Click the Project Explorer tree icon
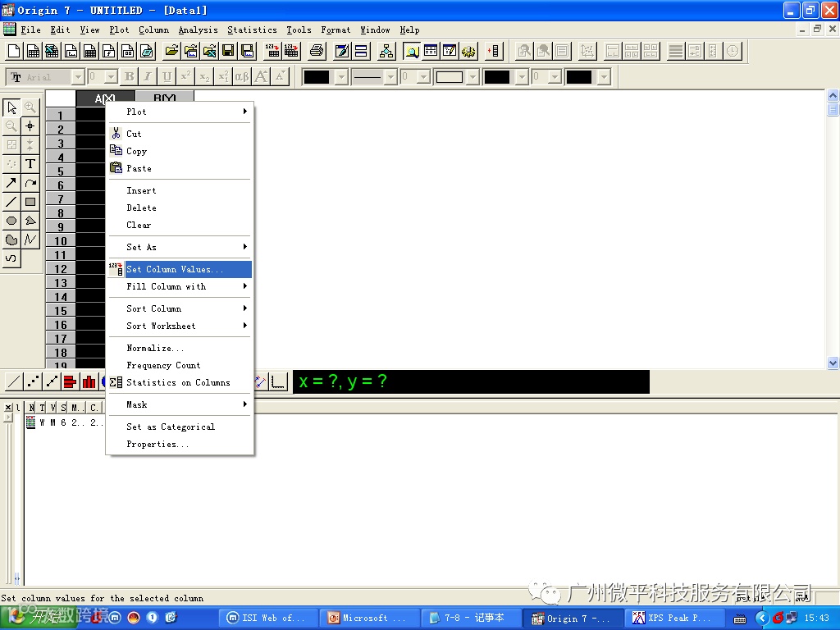 tap(386, 51)
